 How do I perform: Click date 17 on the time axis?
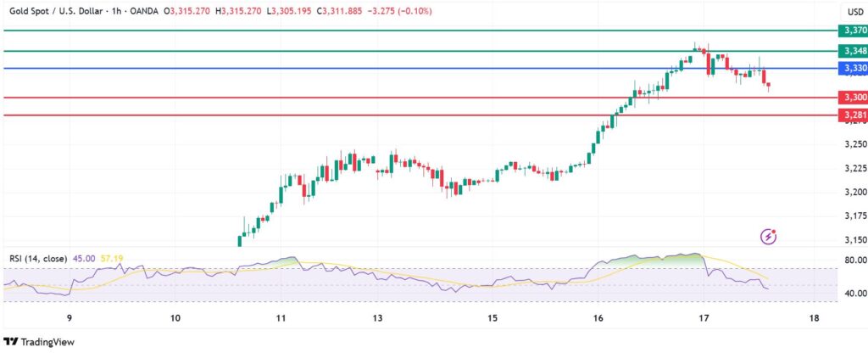pos(703,318)
